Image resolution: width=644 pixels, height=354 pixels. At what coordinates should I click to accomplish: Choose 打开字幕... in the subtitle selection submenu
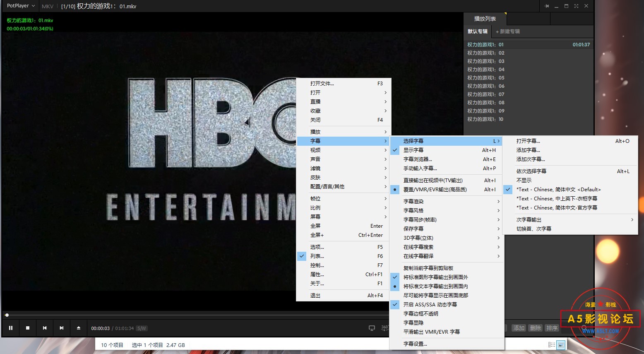pyautogui.click(x=571, y=141)
